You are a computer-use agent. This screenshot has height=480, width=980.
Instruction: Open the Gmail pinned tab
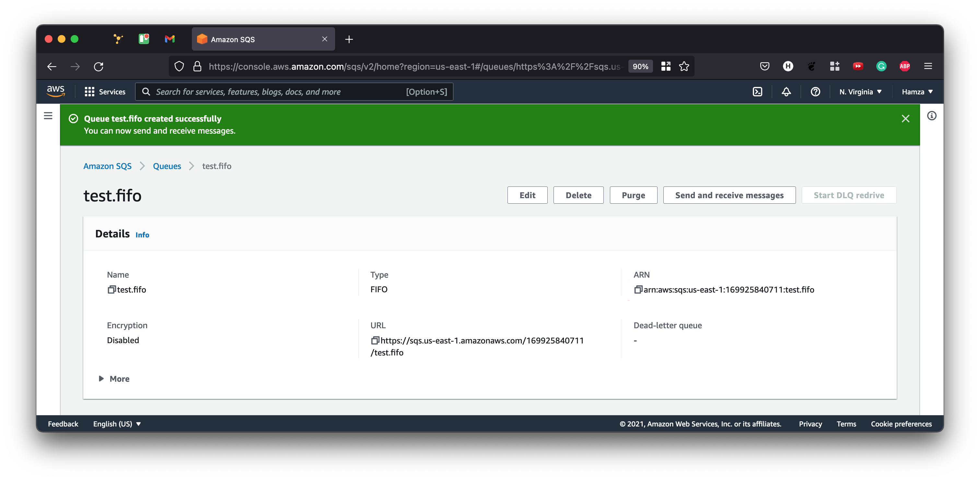170,39
